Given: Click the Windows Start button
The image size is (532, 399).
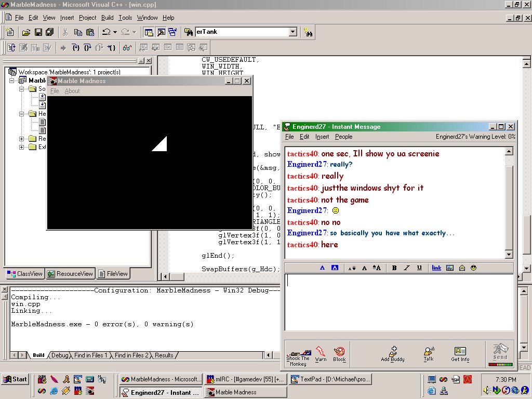Looking at the screenshot, I should [15, 379].
